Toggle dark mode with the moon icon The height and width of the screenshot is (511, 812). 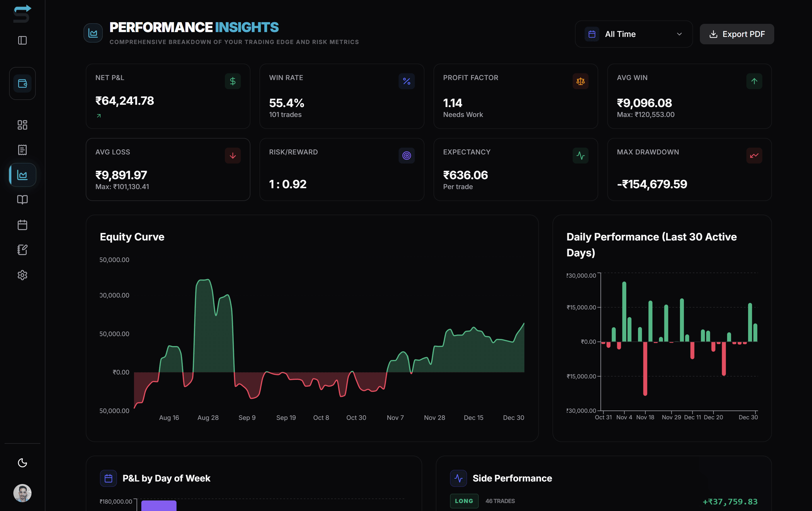(22, 463)
